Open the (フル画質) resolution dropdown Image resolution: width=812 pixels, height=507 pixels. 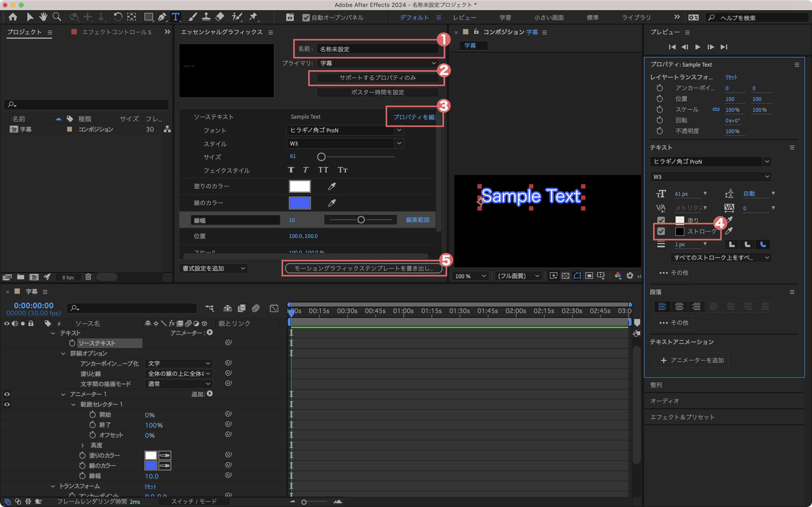[518, 276]
